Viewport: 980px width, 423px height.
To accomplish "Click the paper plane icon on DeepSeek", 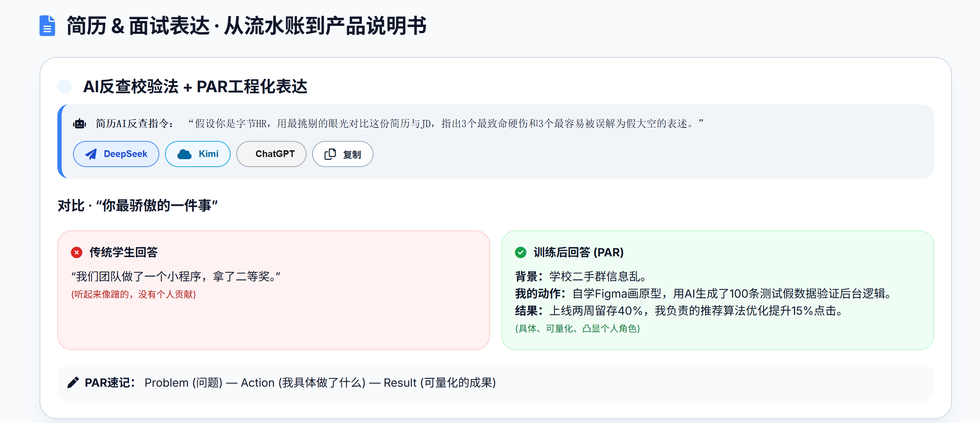I will click(x=91, y=154).
